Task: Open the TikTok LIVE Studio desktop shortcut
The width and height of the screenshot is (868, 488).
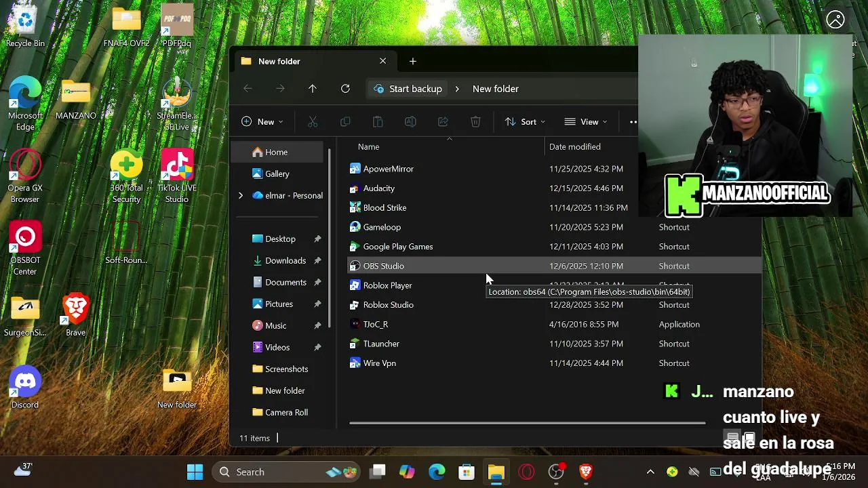Action: pos(177,176)
